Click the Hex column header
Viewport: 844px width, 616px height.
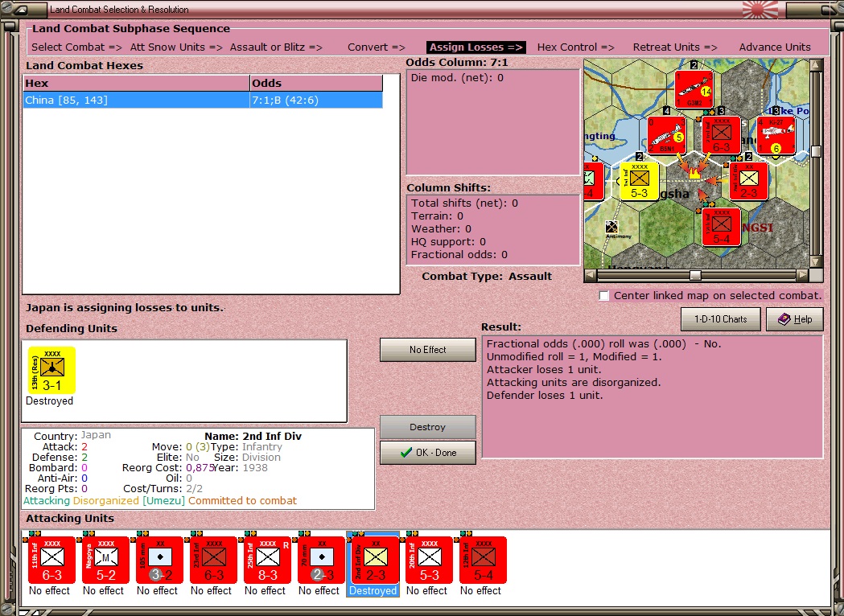point(136,84)
